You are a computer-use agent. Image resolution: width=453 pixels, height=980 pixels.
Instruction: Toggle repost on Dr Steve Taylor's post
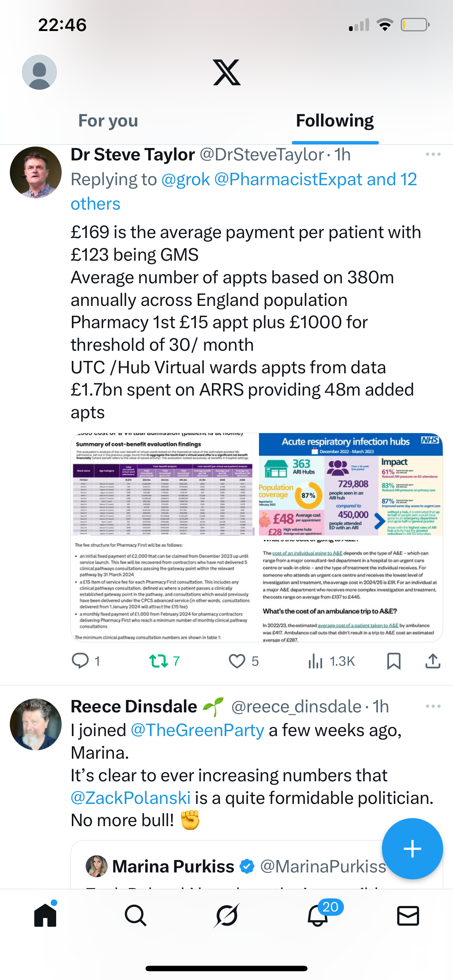coord(159,661)
